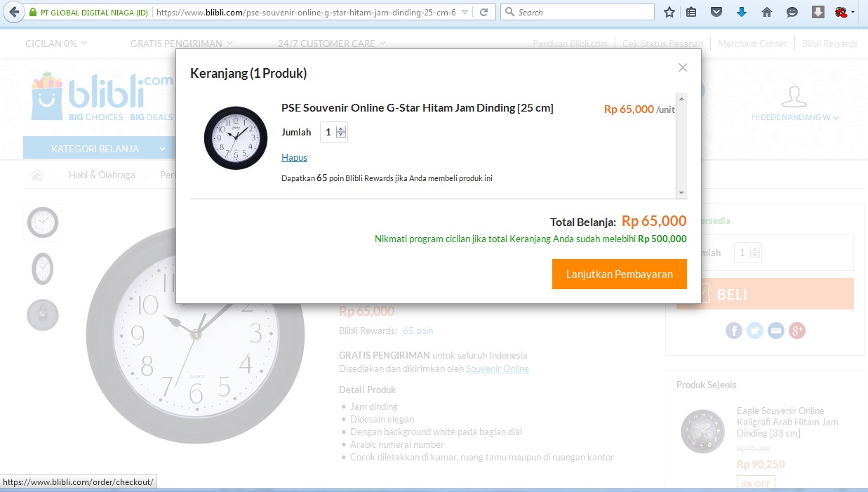Open the 24/7 CUSTOMER CARE menu
This screenshot has width=868, height=492.
tap(331, 44)
